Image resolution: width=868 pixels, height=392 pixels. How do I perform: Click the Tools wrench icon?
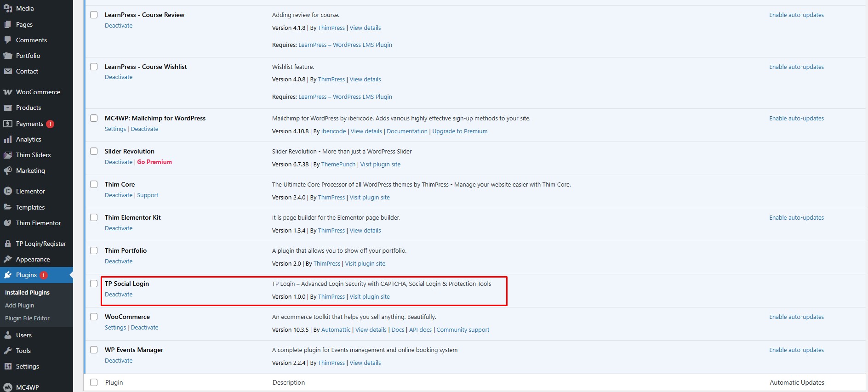[x=8, y=351]
